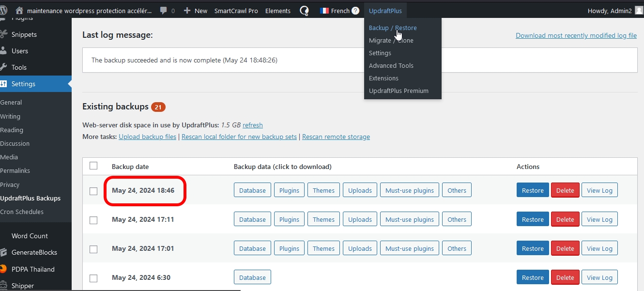Viewport: 644px width, 291px height.
Task: View Log for the 6:30 backup
Action: click(599, 277)
